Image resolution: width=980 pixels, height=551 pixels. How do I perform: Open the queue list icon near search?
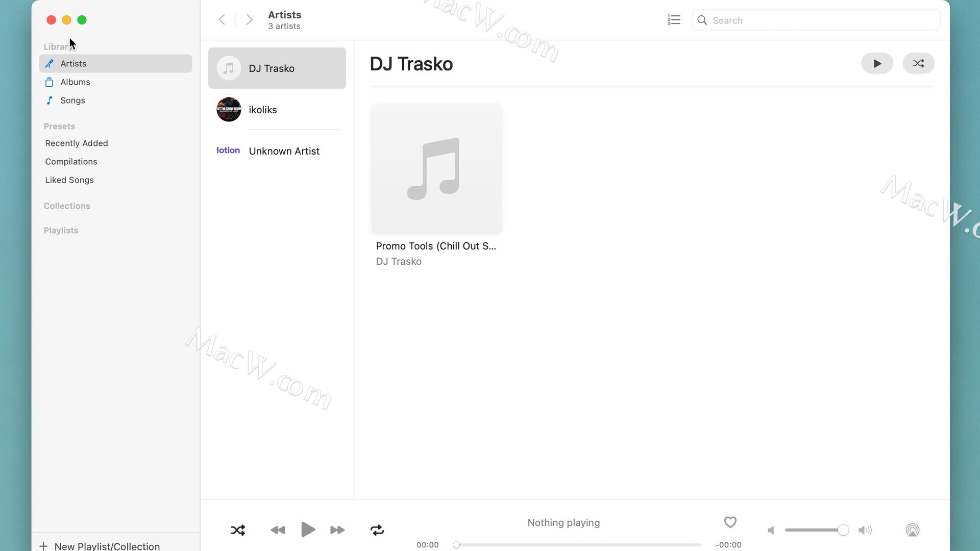click(674, 20)
